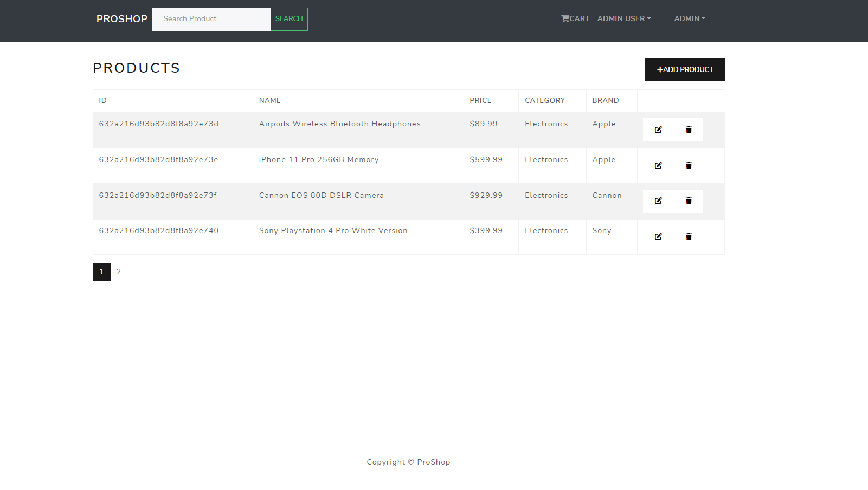The width and height of the screenshot is (868, 490).
Task: Delete the Airpods Wireless Bluetooth Headphones product
Action: click(x=689, y=130)
